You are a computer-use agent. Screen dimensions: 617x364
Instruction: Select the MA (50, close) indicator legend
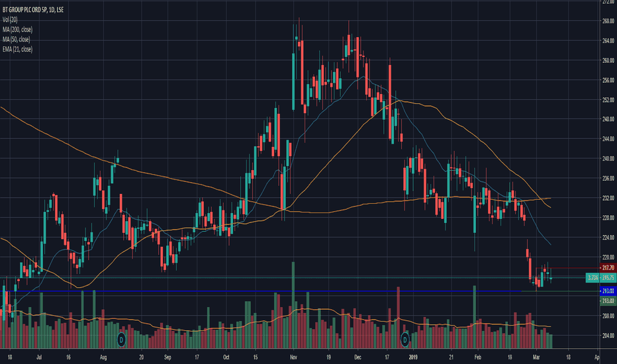[x=16, y=39]
